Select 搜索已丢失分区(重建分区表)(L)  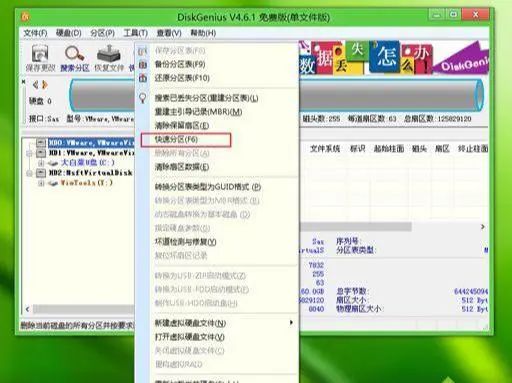tap(206, 98)
